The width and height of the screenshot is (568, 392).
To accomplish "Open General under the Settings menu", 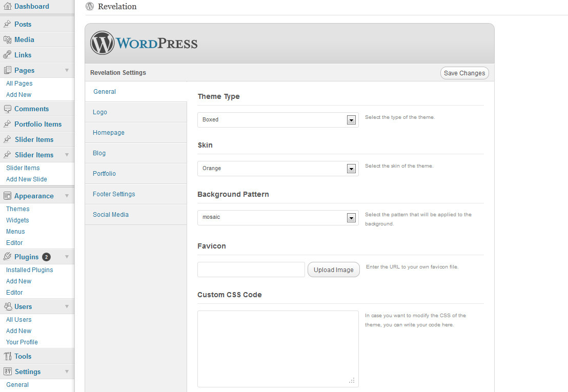I will point(17,384).
